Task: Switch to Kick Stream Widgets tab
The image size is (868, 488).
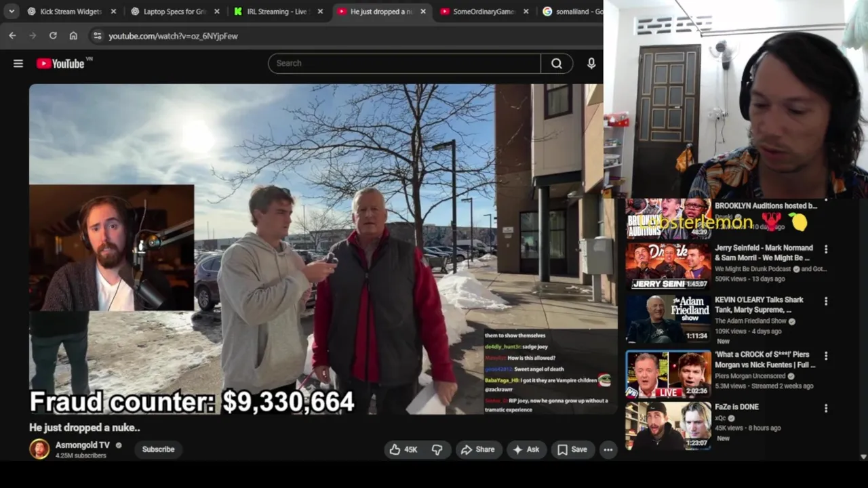Action: [71, 12]
